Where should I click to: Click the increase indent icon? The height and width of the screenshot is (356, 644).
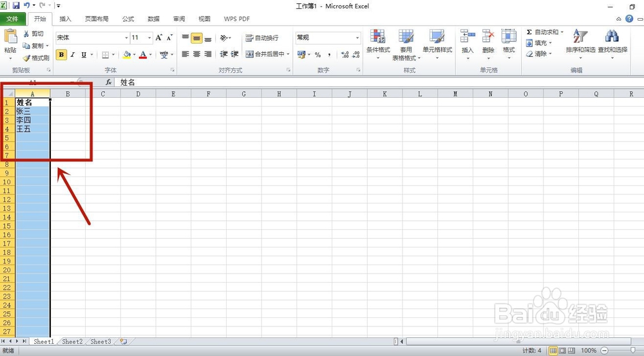(x=234, y=54)
